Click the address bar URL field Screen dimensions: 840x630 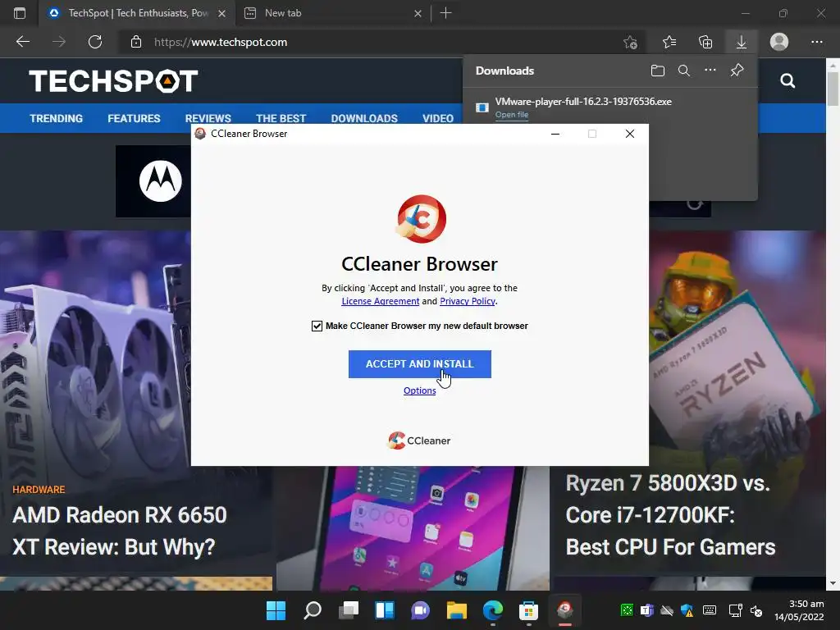pos(375,42)
